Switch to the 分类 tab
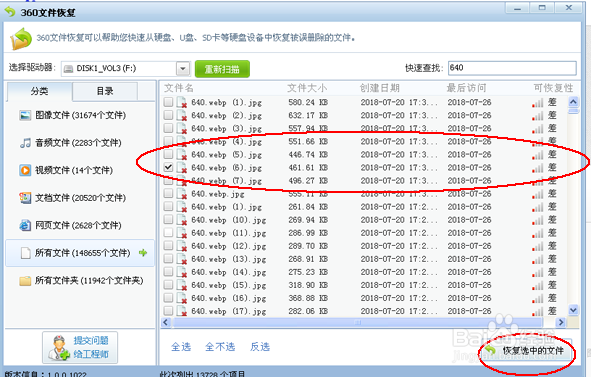The image size is (591, 377). 39,91
